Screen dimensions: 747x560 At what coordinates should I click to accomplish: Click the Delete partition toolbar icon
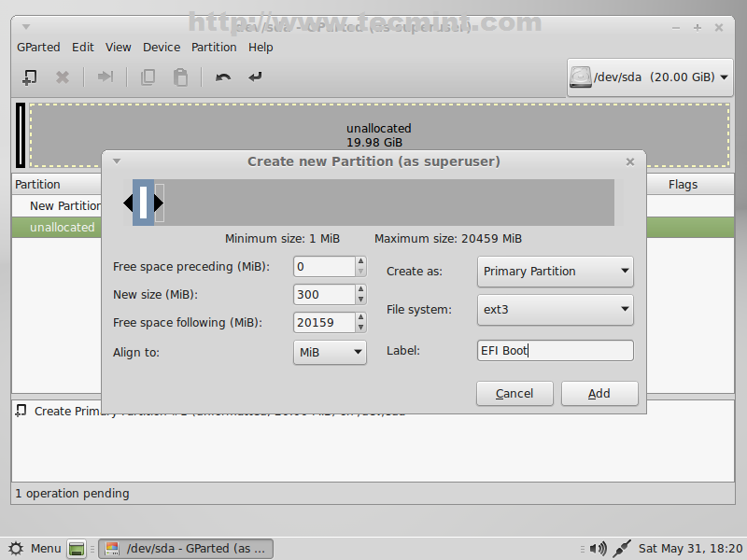tap(63, 77)
